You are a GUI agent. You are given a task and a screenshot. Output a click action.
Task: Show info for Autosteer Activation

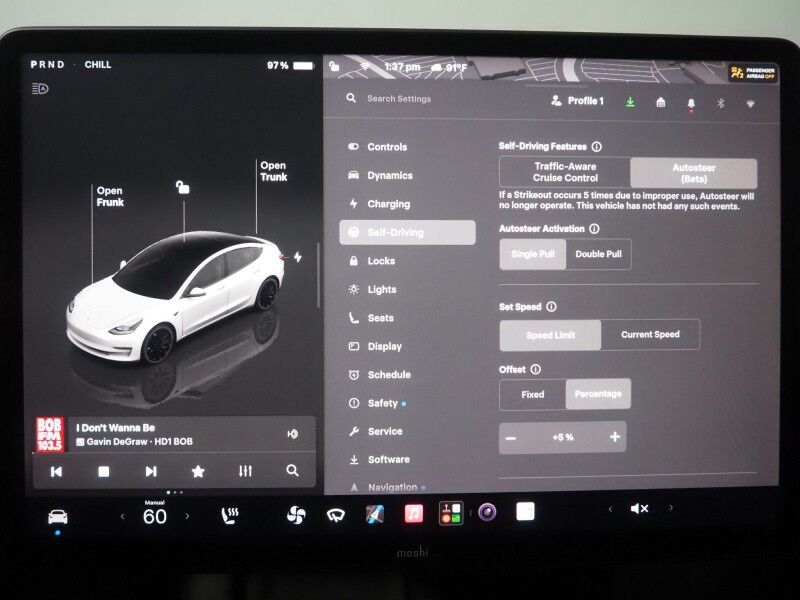594,229
